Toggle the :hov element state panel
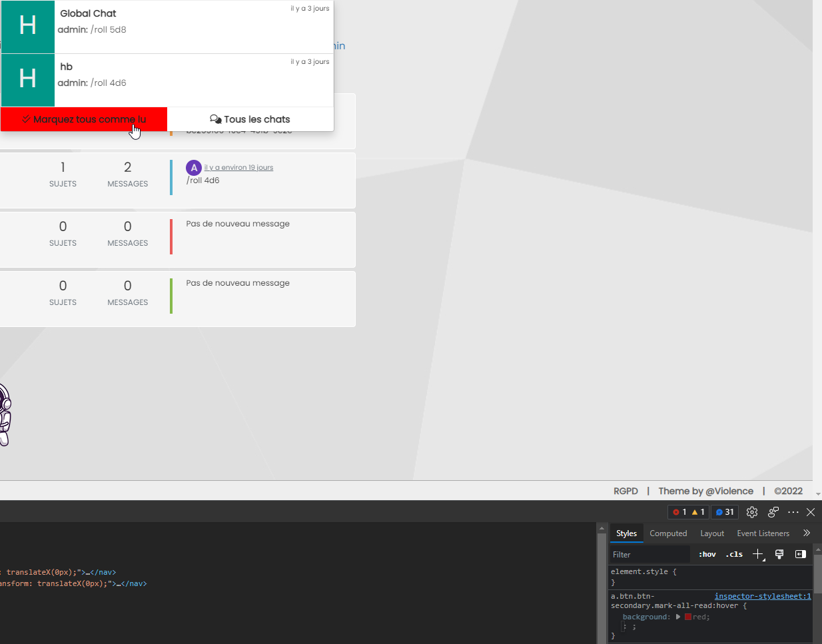Screen dimensions: 822x644 707,554
